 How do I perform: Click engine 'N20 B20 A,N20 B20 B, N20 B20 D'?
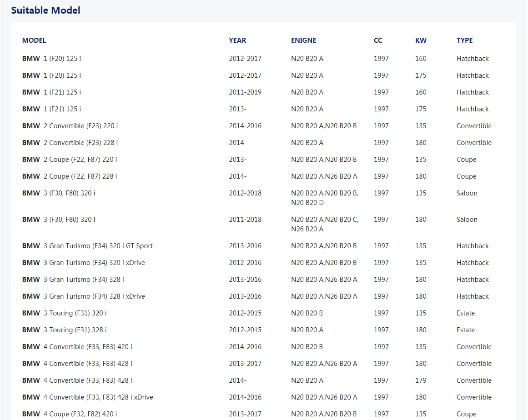coord(325,198)
